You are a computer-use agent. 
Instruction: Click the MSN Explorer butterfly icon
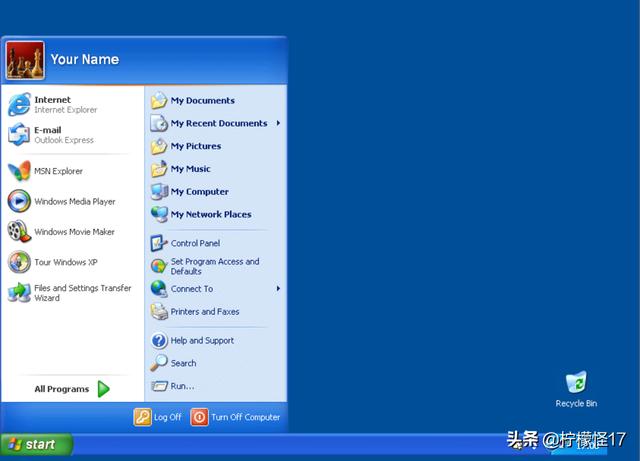19,171
